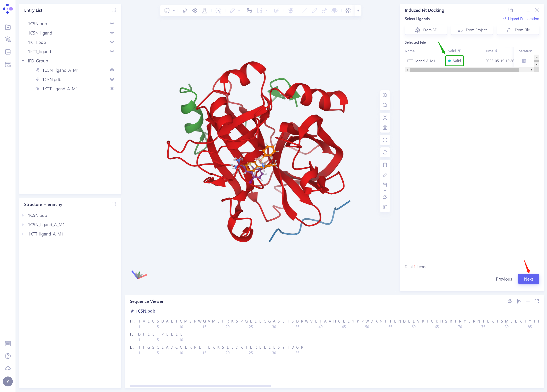
Task: Click the Next button
Action: point(528,279)
